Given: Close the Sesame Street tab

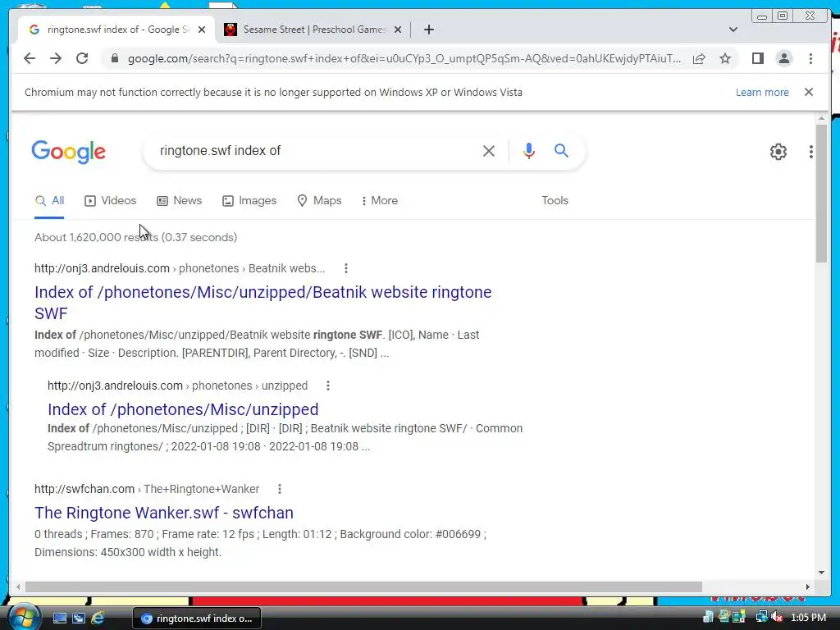Looking at the screenshot, I should click(398, 30).
